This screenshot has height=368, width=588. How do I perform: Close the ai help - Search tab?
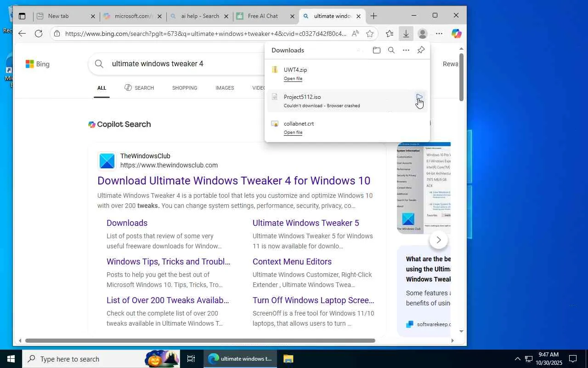[226, 16]
